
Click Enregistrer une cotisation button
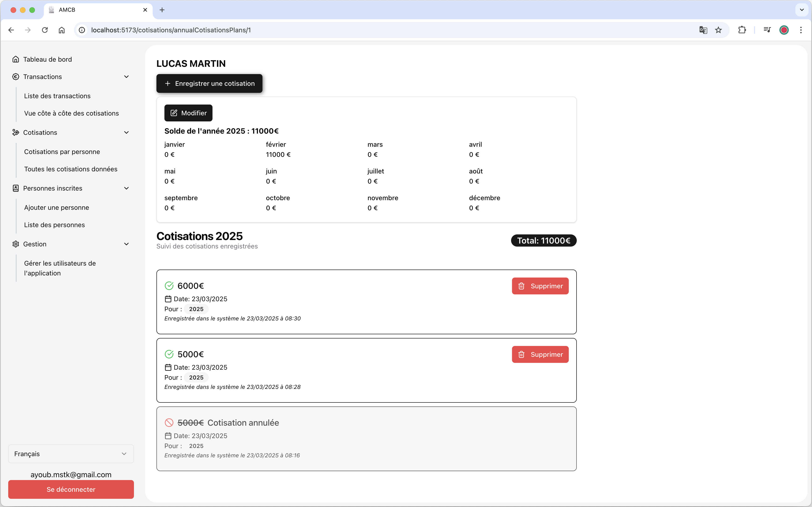point(209,83)
